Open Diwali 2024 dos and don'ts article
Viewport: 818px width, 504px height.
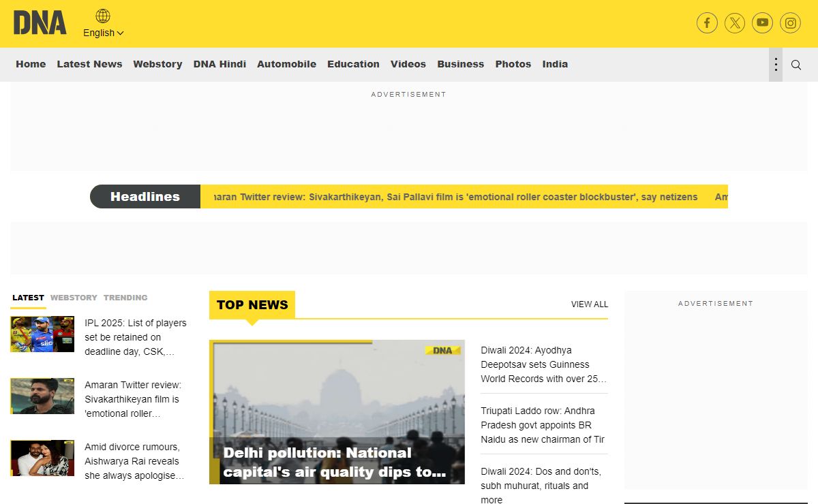coord(541,486)
